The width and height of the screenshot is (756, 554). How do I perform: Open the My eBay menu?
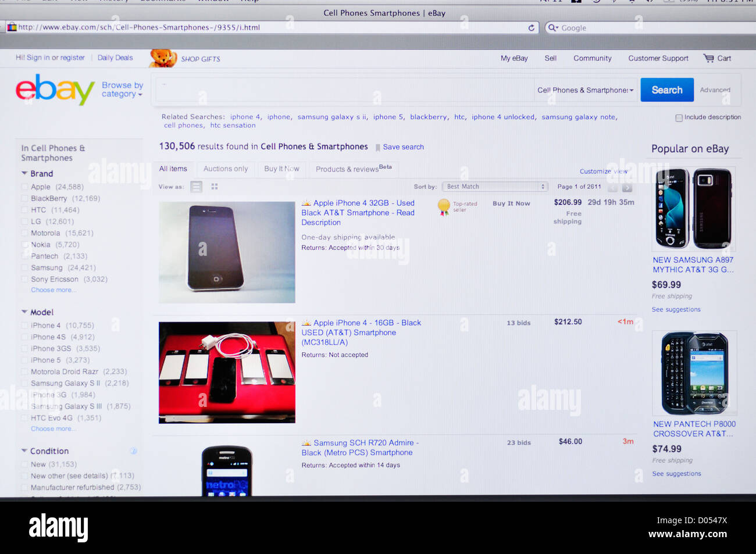(514, 58)
